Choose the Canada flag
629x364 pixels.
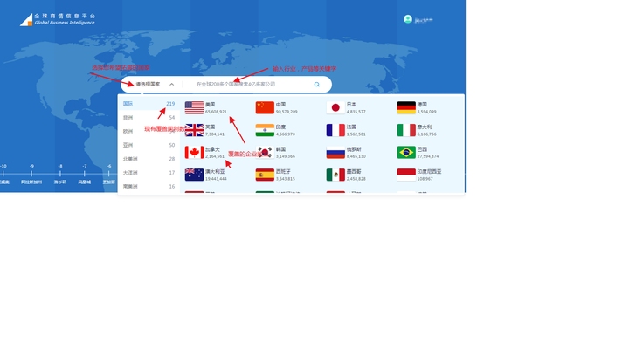[194, 153]
